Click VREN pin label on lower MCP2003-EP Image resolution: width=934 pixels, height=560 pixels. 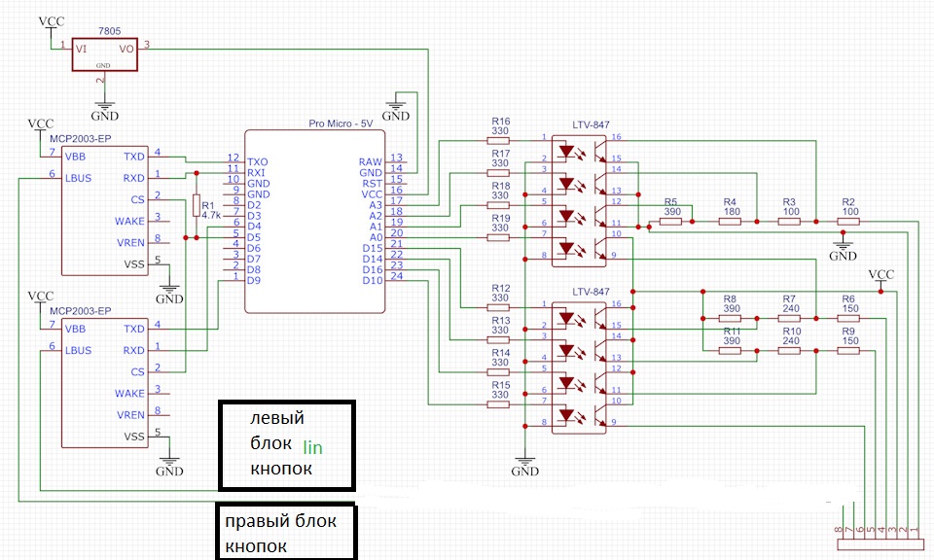(x=130, y=415)
